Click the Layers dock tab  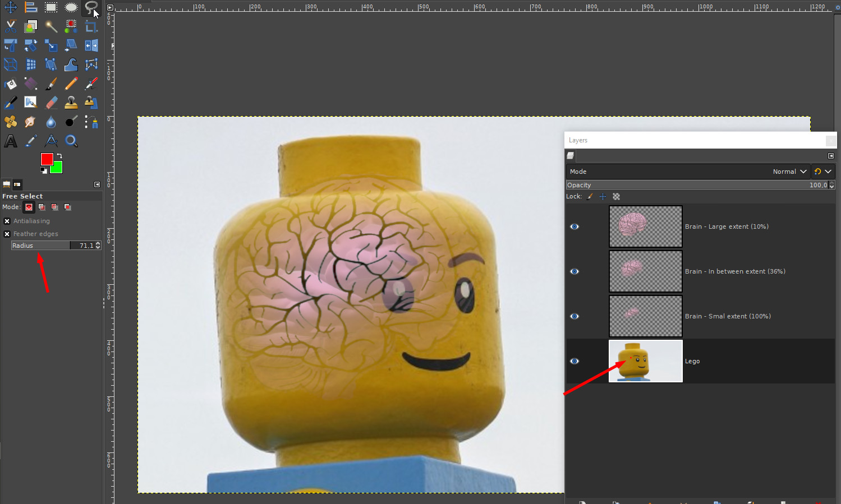click(571, 156)
